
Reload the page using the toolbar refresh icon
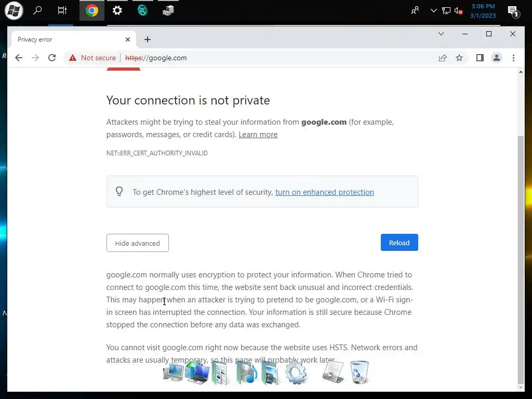52,58
